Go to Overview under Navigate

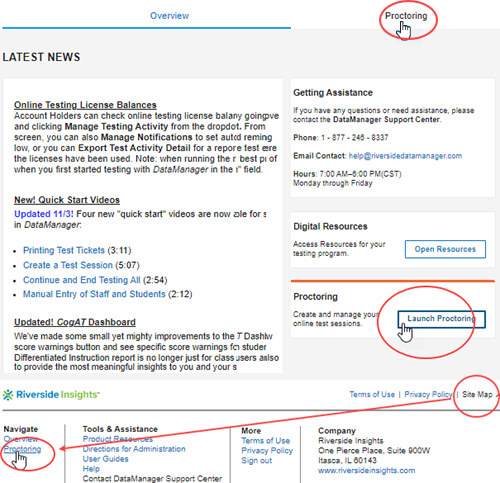pyautogui.click(x=20, y=439)
